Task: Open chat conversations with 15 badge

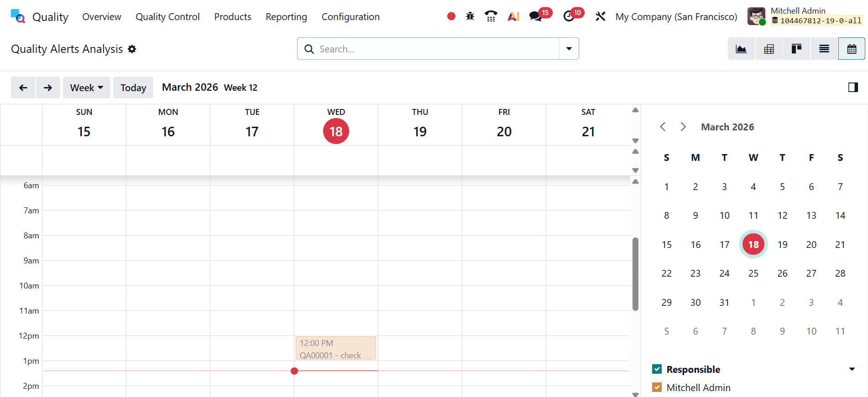Action: tap(535, 17)
